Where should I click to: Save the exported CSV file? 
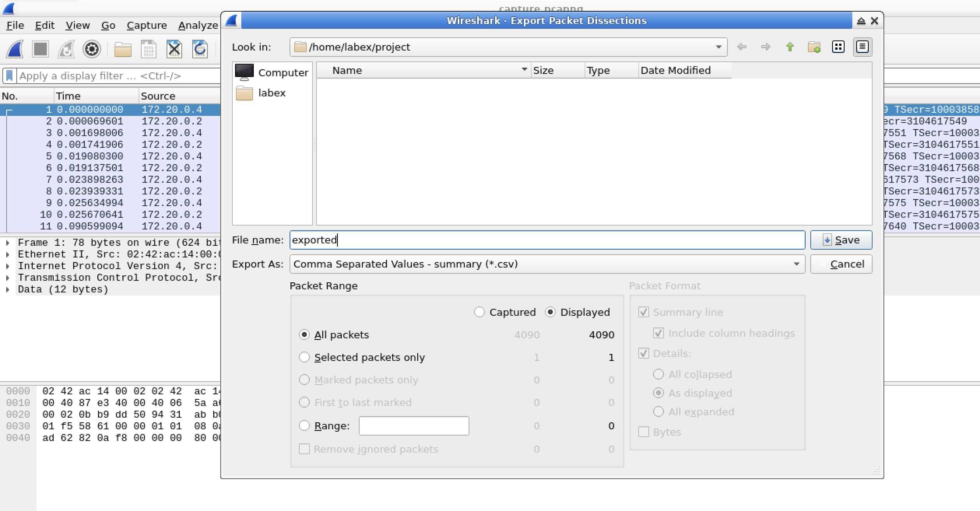point(841,240)
